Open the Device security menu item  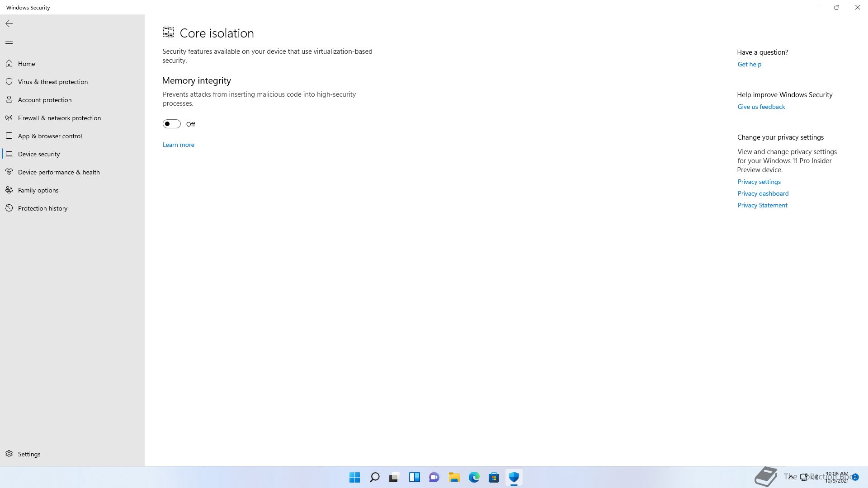[39, 154]
